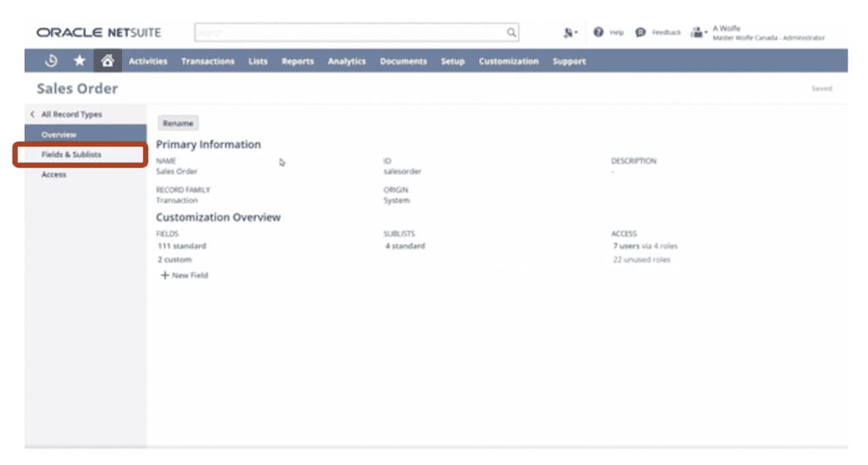Click the 7 users via 4 roles link
The image size is (868, 465).
[x=645, y=245]
